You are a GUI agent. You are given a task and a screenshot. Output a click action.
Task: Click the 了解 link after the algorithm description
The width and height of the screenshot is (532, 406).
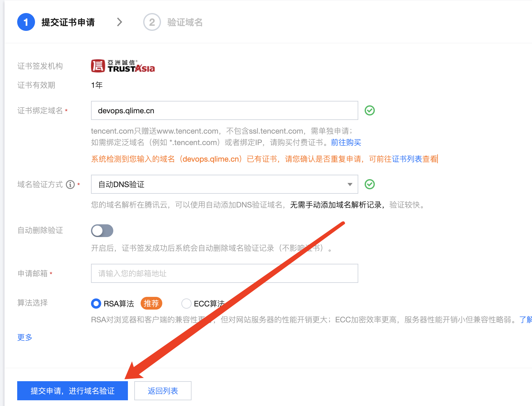[526, 319]
